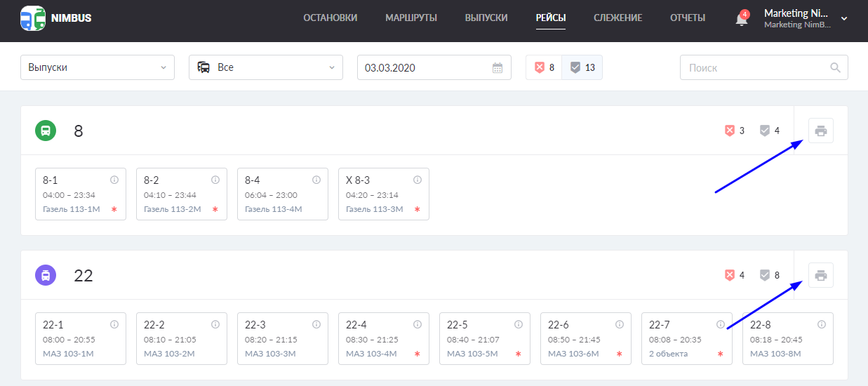Open info icon on card 8-1
The image size is (868, 386).
coord(114,180)
